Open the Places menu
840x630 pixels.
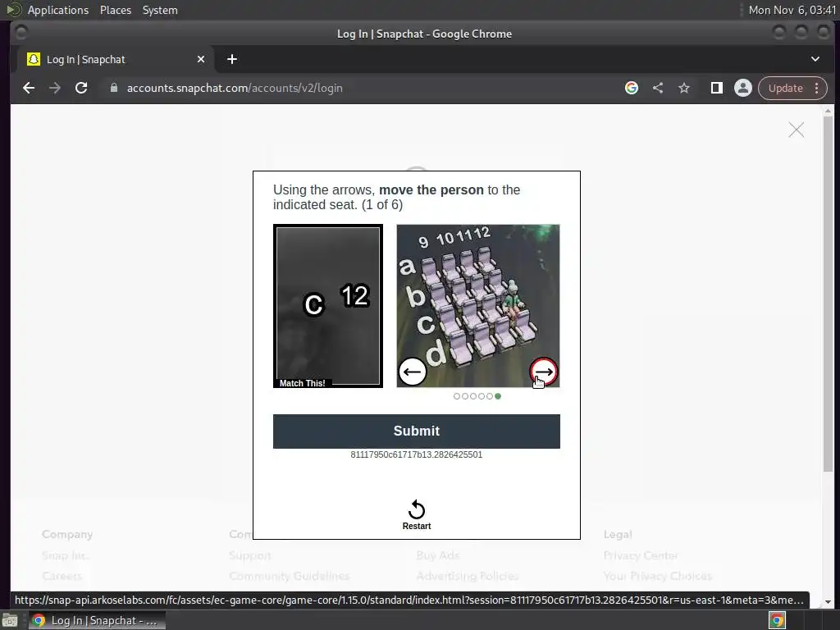(116, 10)
